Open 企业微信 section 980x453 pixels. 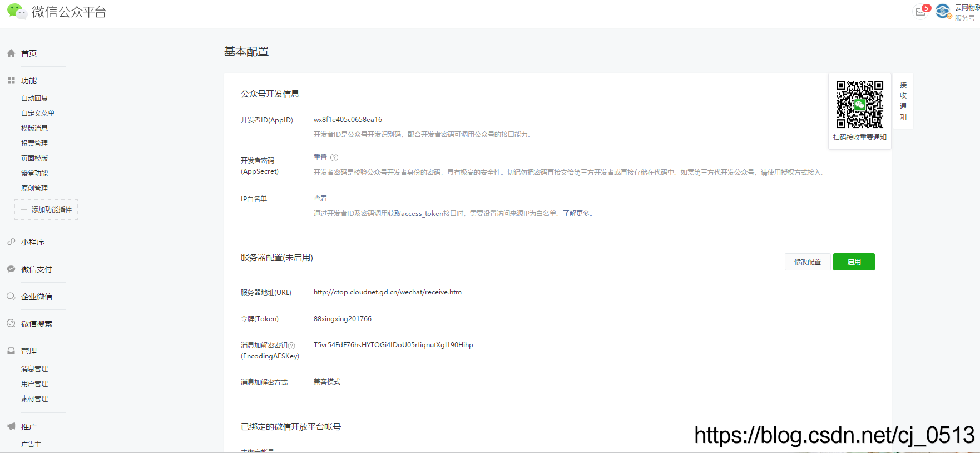[37, 297]
